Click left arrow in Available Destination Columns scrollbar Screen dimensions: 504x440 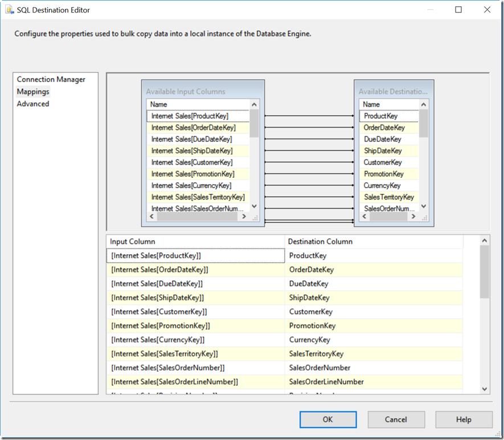[x=364, y=217]
